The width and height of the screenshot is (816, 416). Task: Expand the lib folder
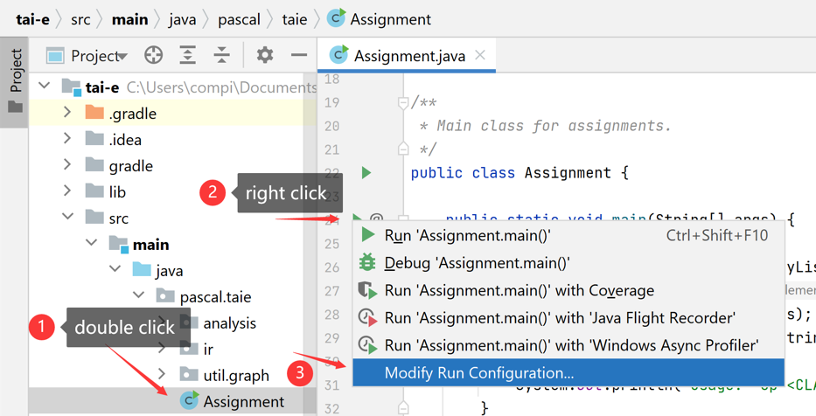(x=67, y=190)
